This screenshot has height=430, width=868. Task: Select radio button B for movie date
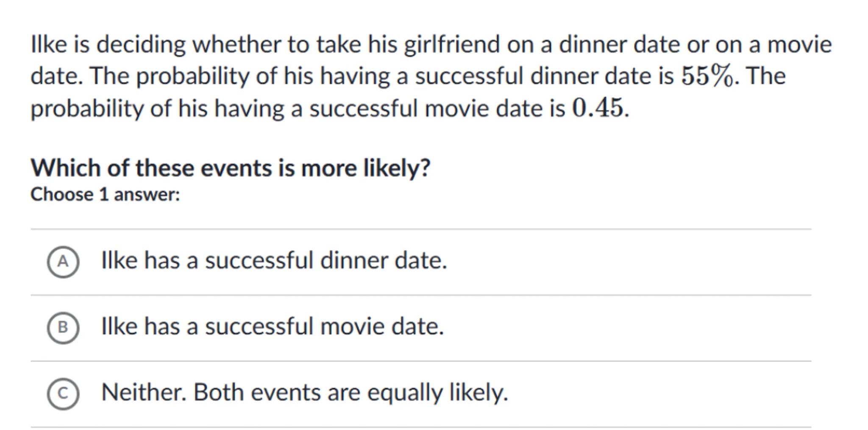(x=63, y=327)
